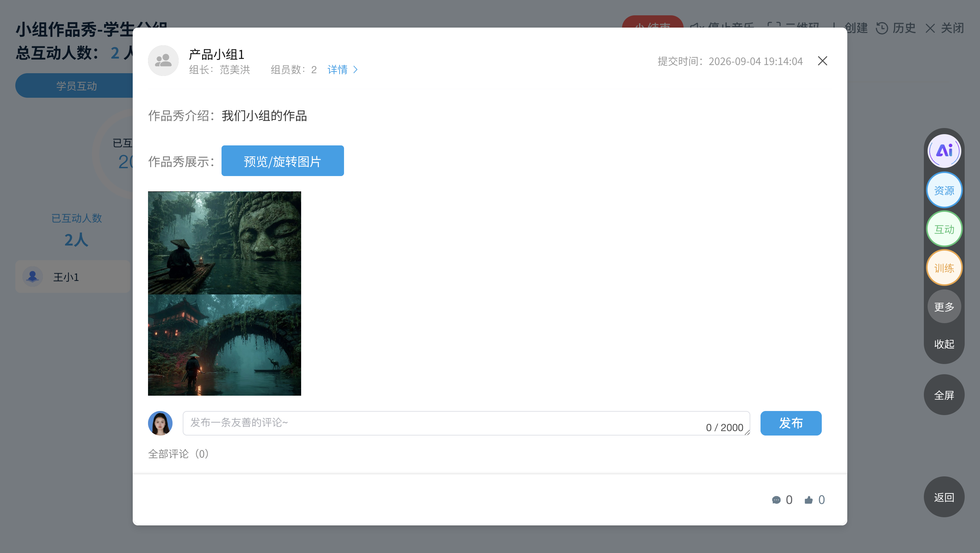
Task: Close the 产品小组1 dialog with X
Action: tap(822, 61)
